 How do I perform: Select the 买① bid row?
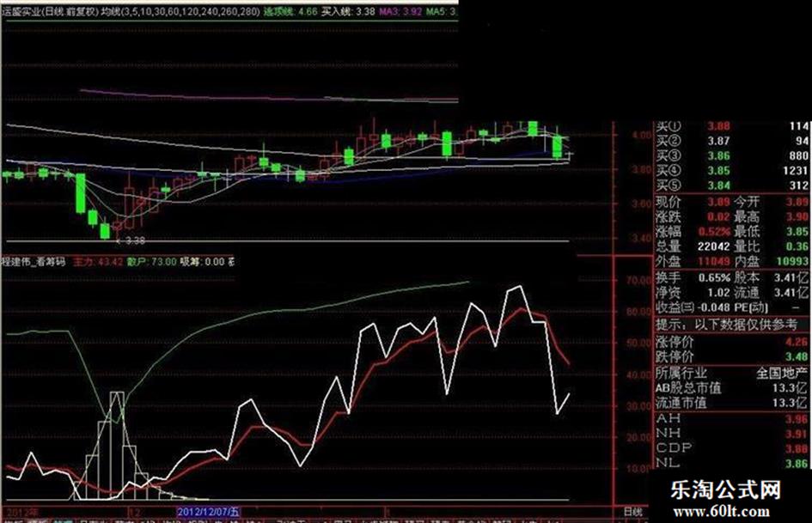[x=732, y=126]
